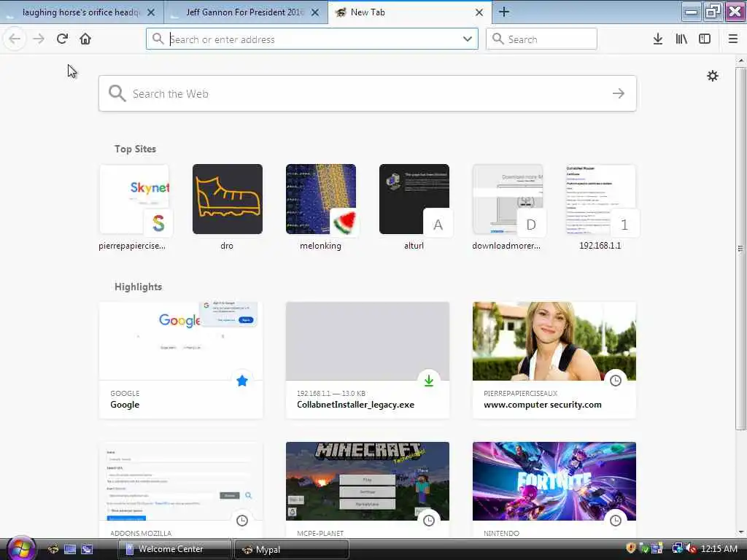Switch to Welcome Center taskbar button
The height and width of the screenshot is (560, 747).
(174, 549)
